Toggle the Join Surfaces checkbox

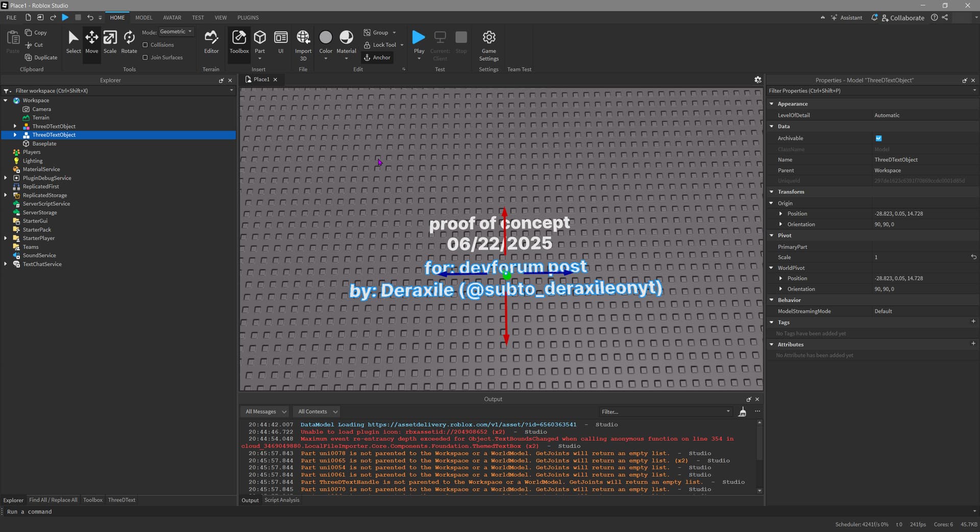(145, 58)
